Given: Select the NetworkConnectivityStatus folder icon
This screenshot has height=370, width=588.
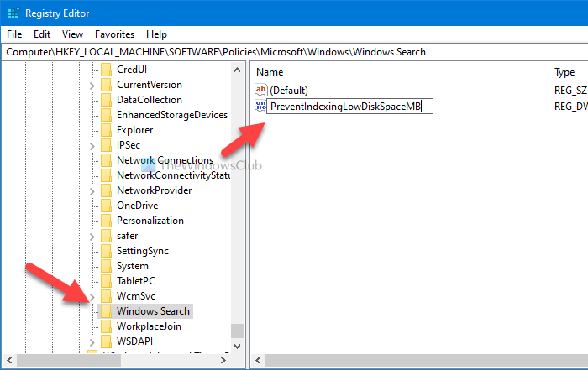Looking at the screenshot, I should [x=106, y=175].
